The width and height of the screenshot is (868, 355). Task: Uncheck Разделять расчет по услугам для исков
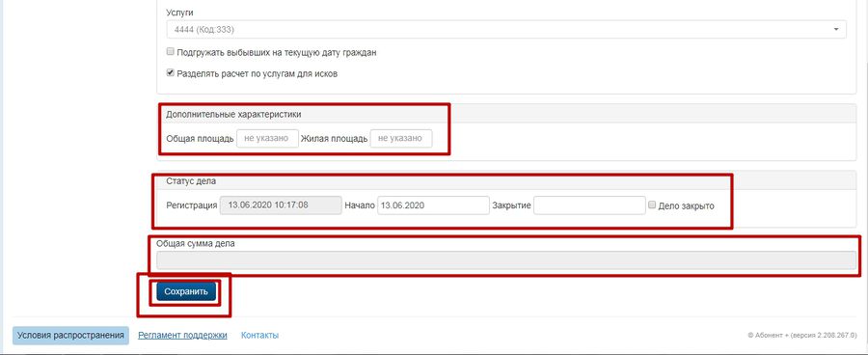171,72
